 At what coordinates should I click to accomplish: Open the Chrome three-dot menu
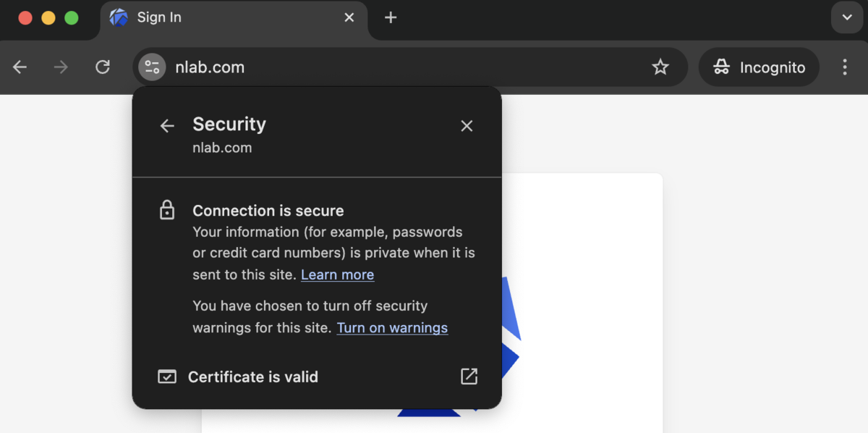point(845,67)
